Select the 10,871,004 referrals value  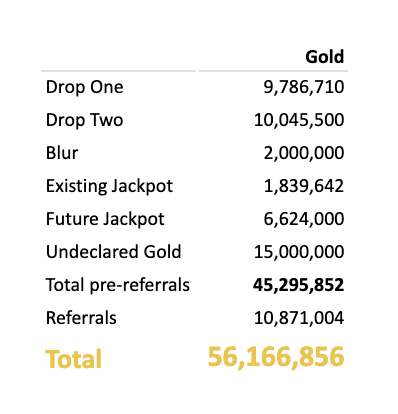[299, 318]
